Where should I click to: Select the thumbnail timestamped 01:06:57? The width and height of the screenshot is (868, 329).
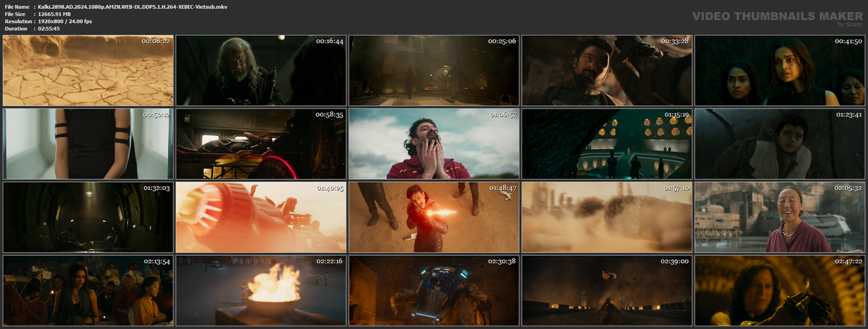coord(433,144)
